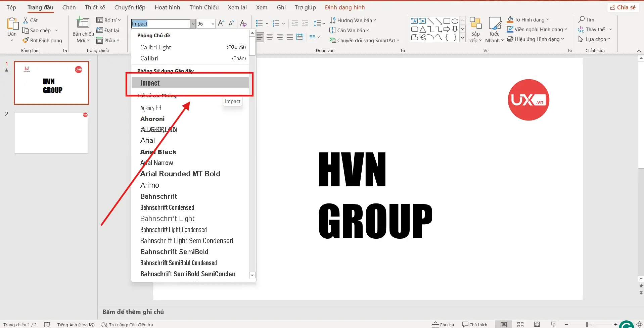
Task: Toggle justified paragraph alignment
Action: [x=290, y=37]
